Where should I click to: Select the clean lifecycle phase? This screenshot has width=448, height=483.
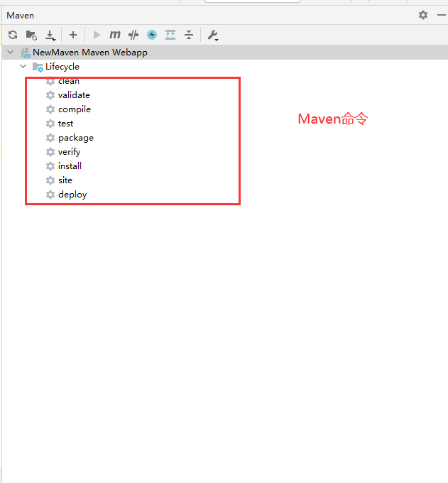69,81
